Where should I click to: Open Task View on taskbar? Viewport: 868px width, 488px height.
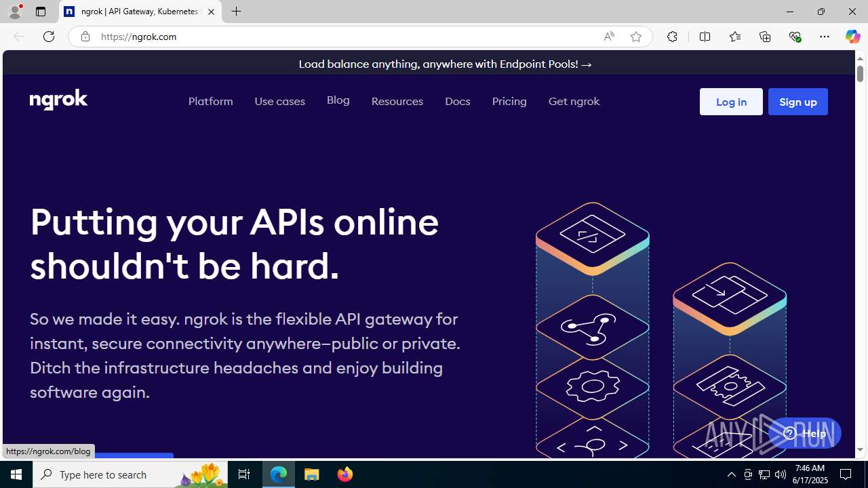click(244, 474)
